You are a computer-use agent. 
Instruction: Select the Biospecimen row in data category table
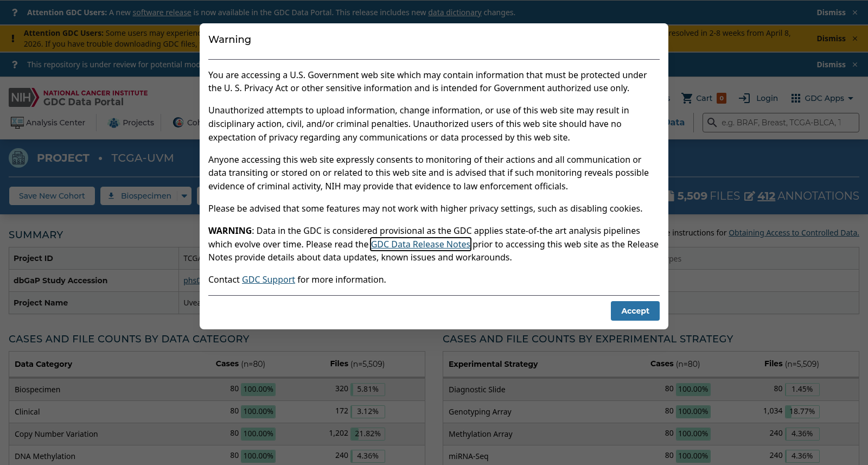(217, 390)
